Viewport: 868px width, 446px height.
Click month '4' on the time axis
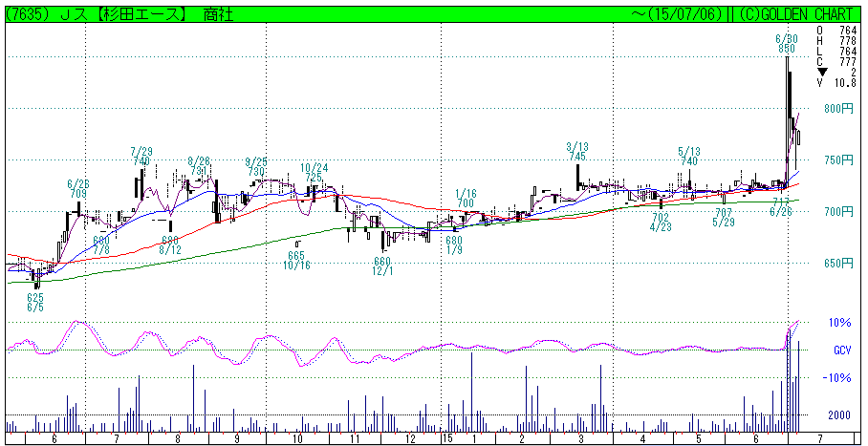point(643,440)
